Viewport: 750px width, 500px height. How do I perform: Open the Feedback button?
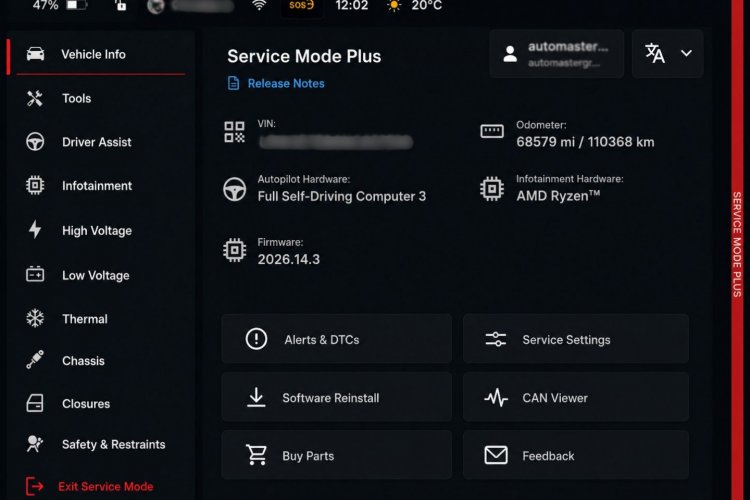pyautogui.click(x=576, y=455)
